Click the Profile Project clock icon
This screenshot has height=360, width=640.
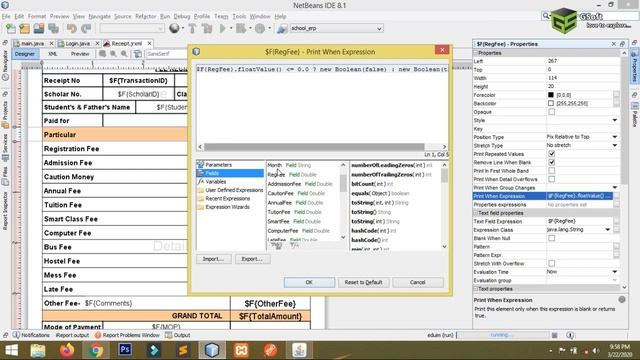click(260, 29)
